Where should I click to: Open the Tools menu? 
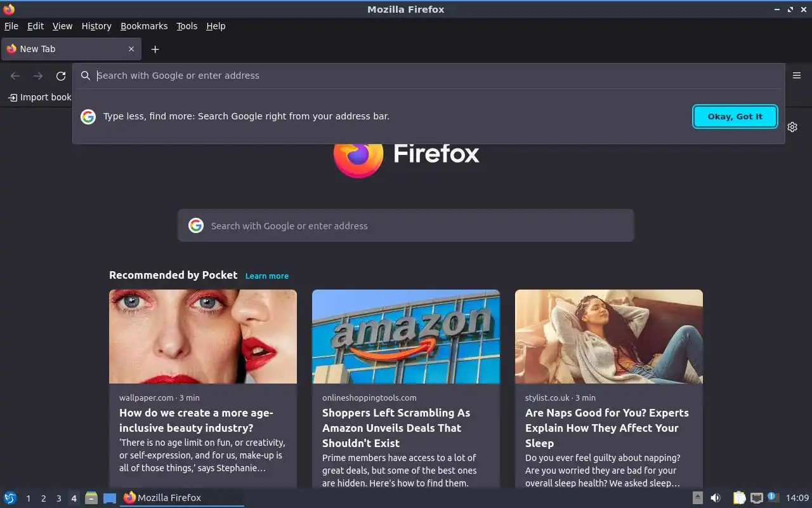click(187, 26)
